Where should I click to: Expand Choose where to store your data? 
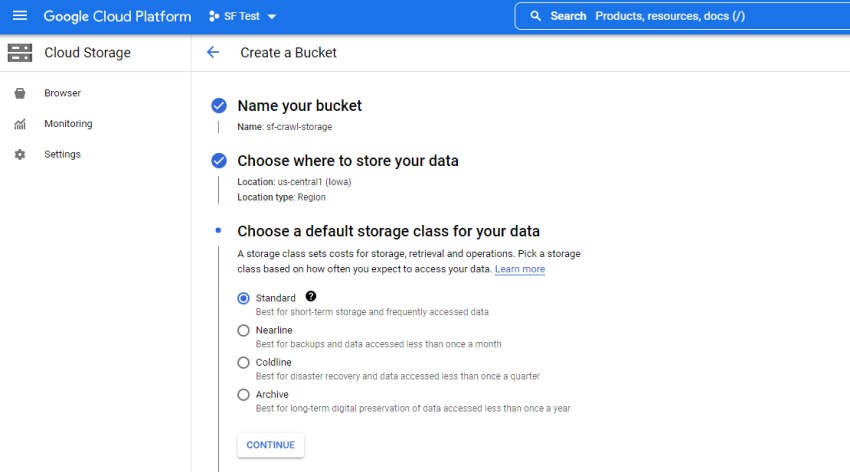[x=347, y=161]
